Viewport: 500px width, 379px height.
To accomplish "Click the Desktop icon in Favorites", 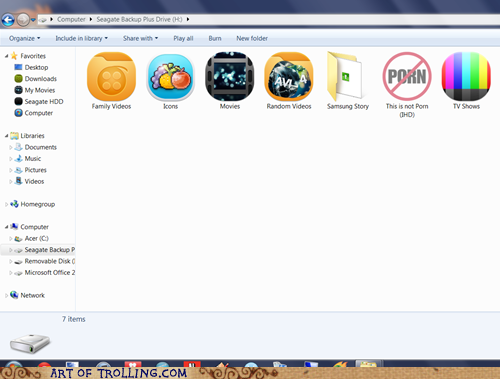I will (x=18, y=67).
